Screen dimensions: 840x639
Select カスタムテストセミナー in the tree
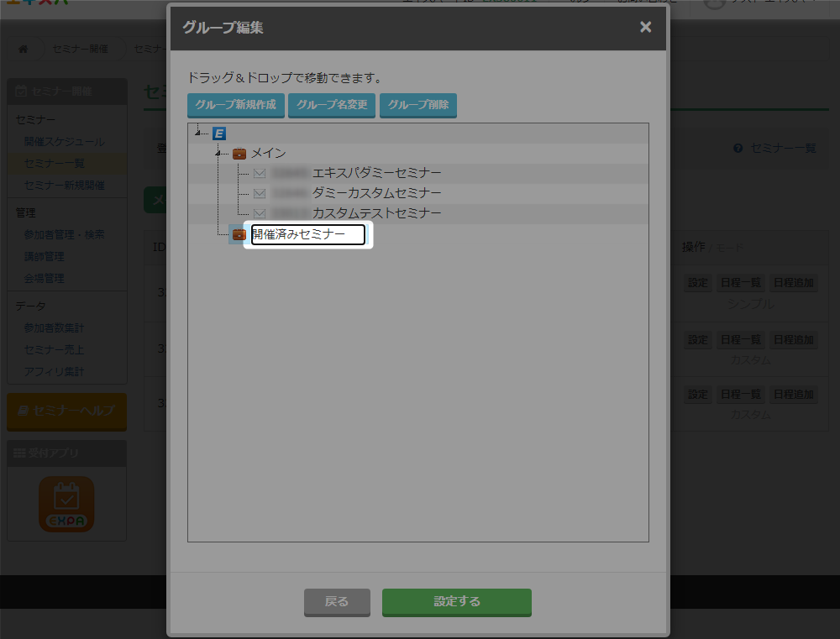(376, 213)
